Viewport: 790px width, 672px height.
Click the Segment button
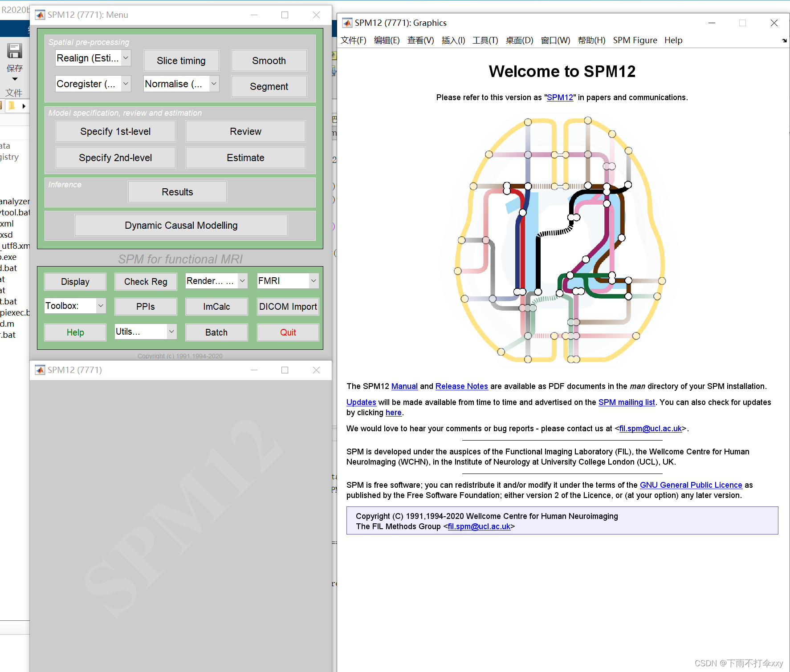point(269,86)
